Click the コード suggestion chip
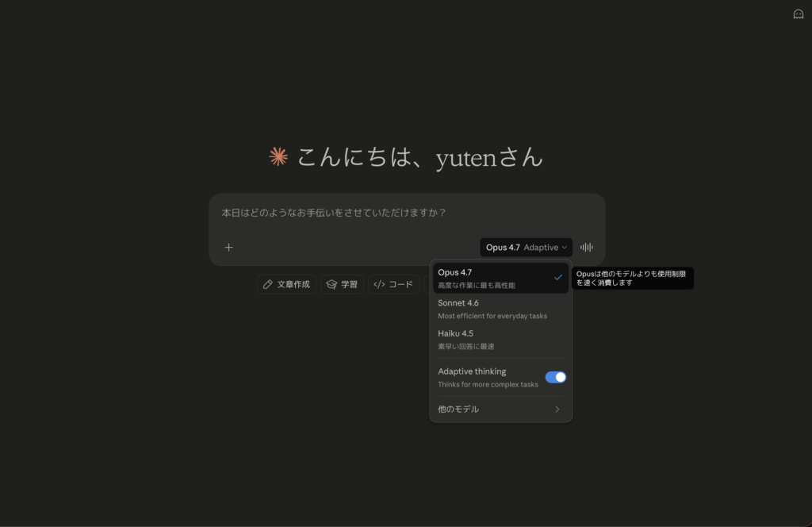812x527 pixels. pyautogui.click(x=393, y=283)
